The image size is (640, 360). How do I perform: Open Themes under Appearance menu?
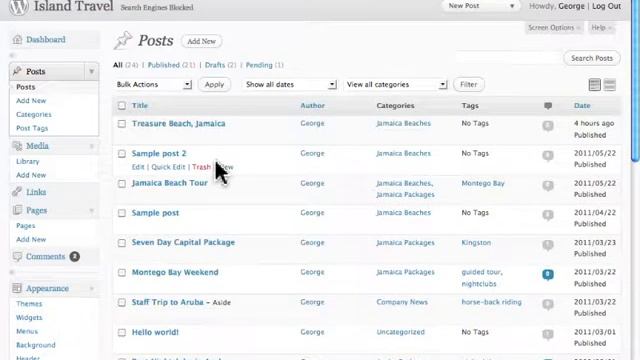(29, 304)
